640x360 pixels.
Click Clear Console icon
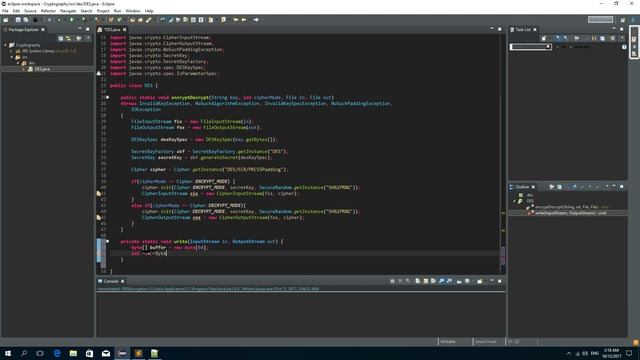418,281
